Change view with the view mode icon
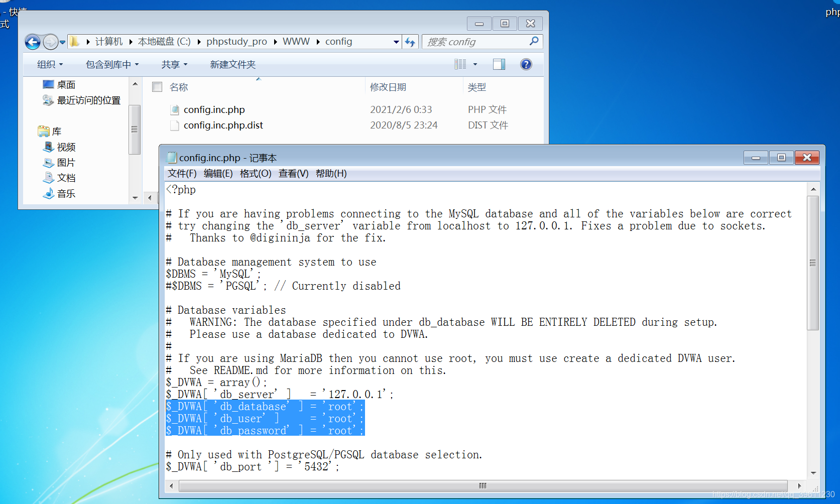This screenshot has height=504, width=840. 460,64
